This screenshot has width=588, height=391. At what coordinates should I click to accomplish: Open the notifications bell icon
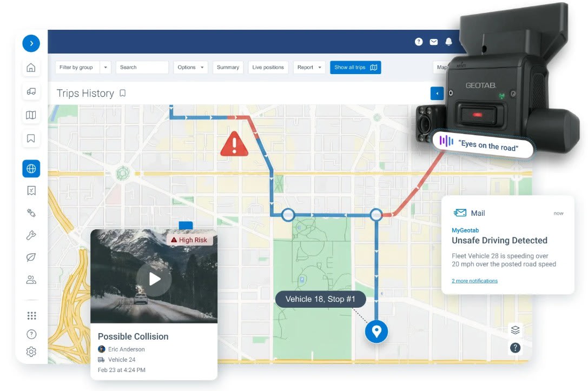click(x=448, y=42)
